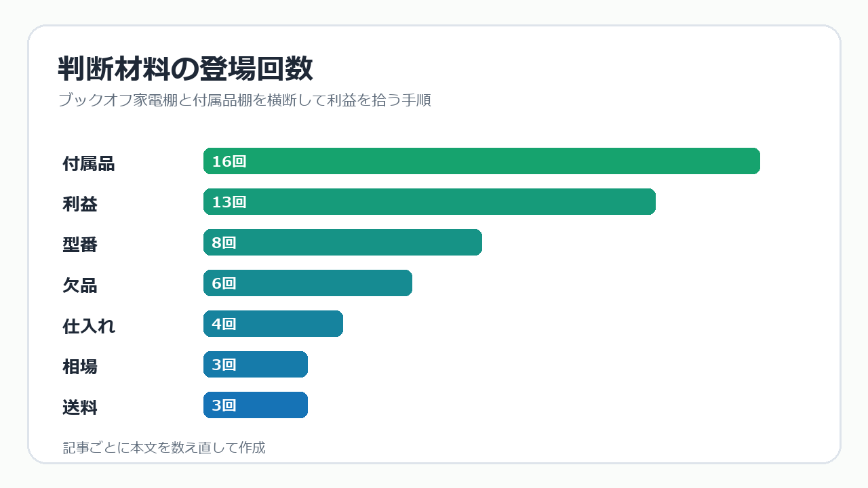Click the footnote 記事ごとに本文を数え直して作成
The image size is (868, 488).
164,447
